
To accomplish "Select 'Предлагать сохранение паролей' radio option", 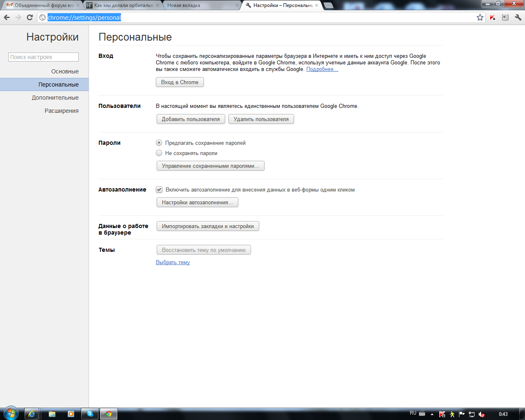I will point(159,143).
